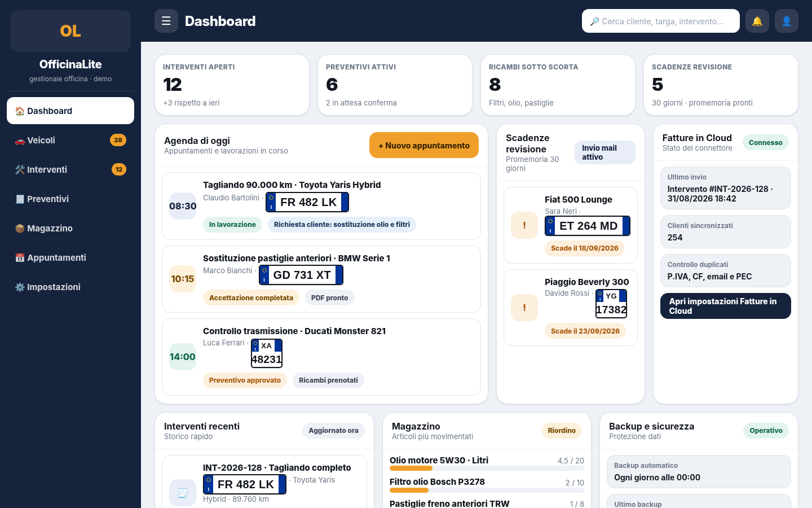
Task: Click plate FR 482 LK in agenda
Action: (307, 202)
